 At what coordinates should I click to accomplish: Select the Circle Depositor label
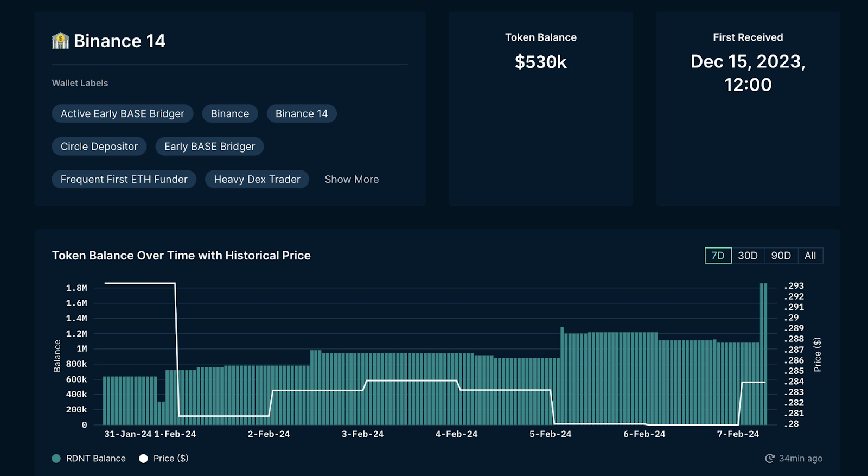tap(99, 147)
